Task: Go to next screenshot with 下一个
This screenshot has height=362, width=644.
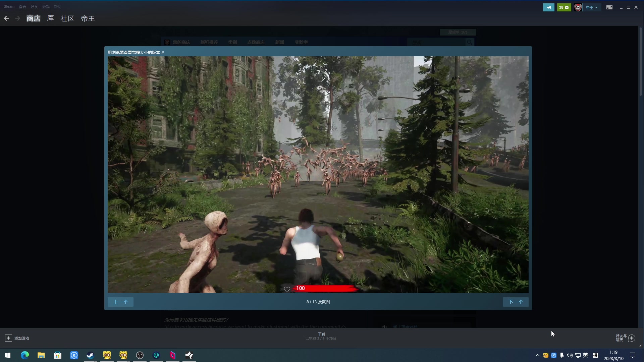Action: pyautogui.click(x=516, y=302)
